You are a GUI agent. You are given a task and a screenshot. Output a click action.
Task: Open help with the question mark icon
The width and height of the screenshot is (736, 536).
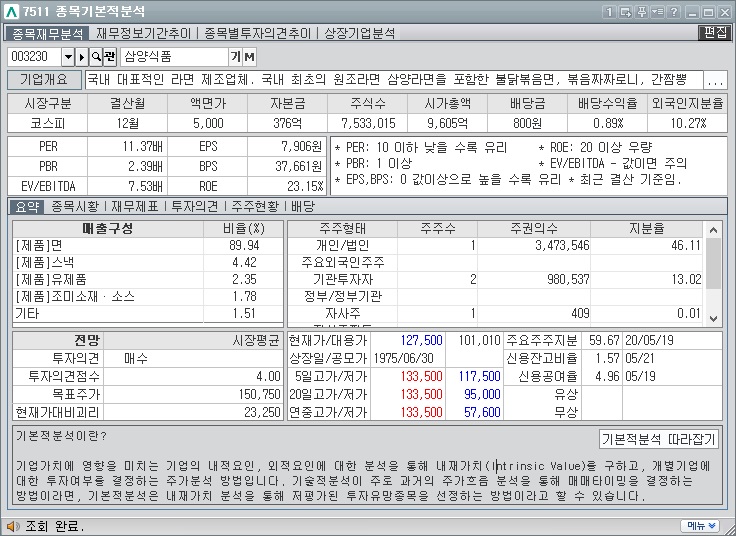(x=674, y=12)
